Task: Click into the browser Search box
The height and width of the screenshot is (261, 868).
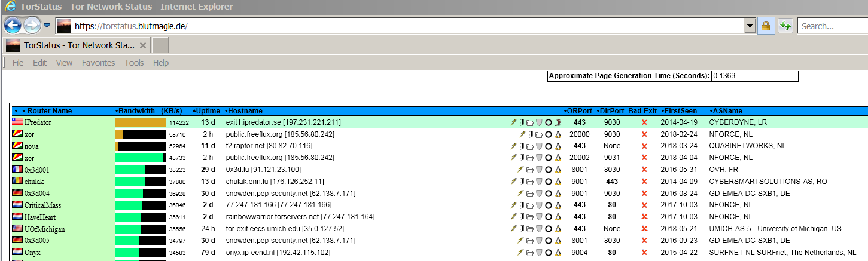Action: (832, 26)
